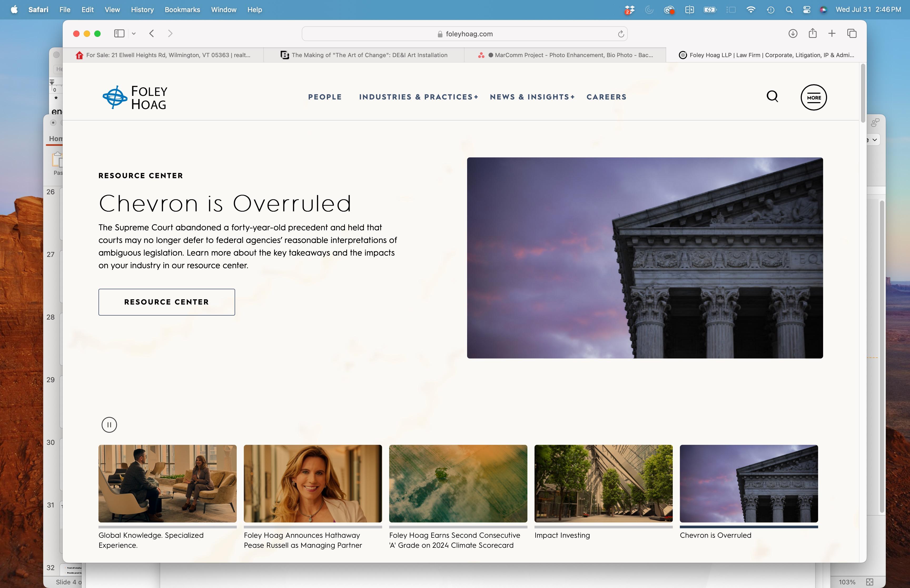This screenshot has height=588, width=910.
Task: Click the Safari sidebar toggle icon
Action: [x=119, y=34]
